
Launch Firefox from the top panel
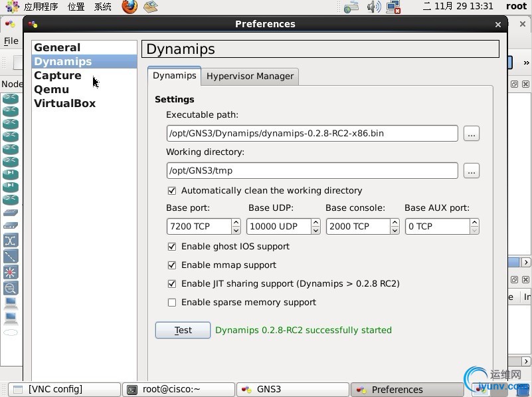[x=130, y=7]
